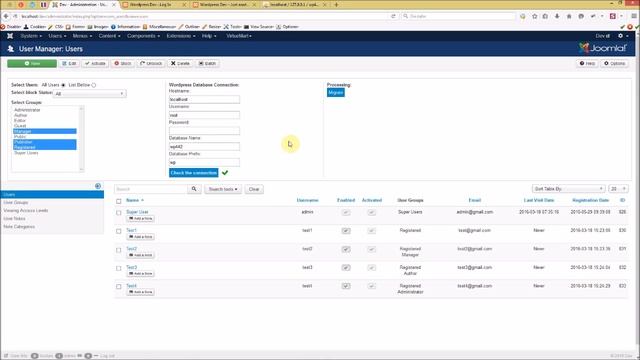The height and width of the screenshot is (360, 640).
Task: Open the Select block Status dropdown
Action: coord(89,93)
